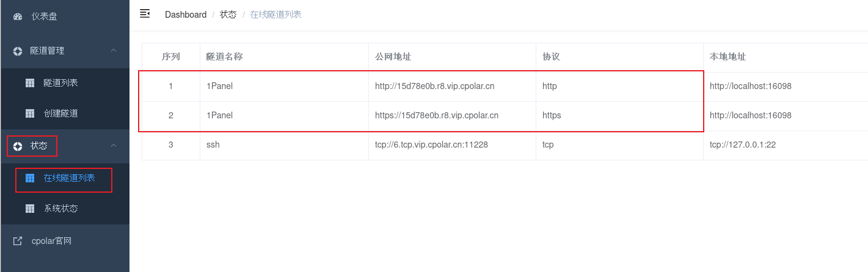Collapse the 状态 menu chevron
868x272 pixels.
tap(113, 145)
